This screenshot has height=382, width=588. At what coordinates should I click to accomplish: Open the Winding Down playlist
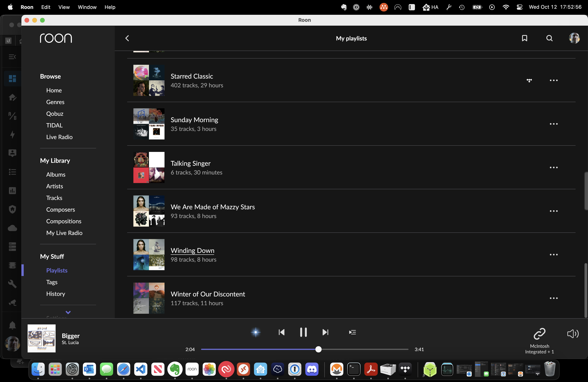pyautogui.click(x=192, y=250)
